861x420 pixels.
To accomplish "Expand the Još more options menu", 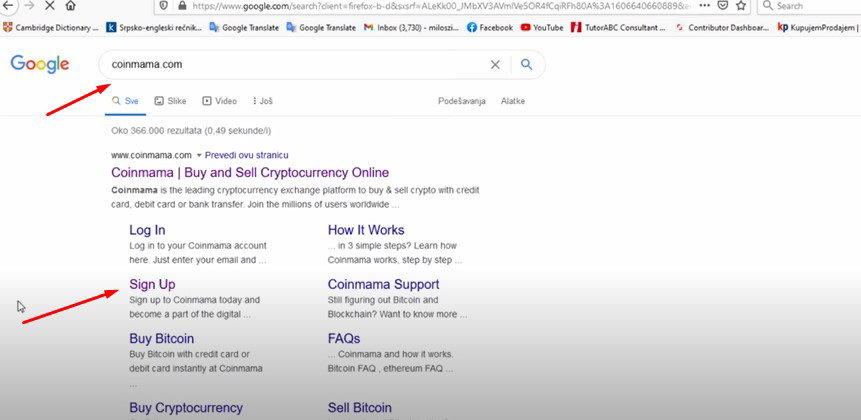I will click(262, 101).
